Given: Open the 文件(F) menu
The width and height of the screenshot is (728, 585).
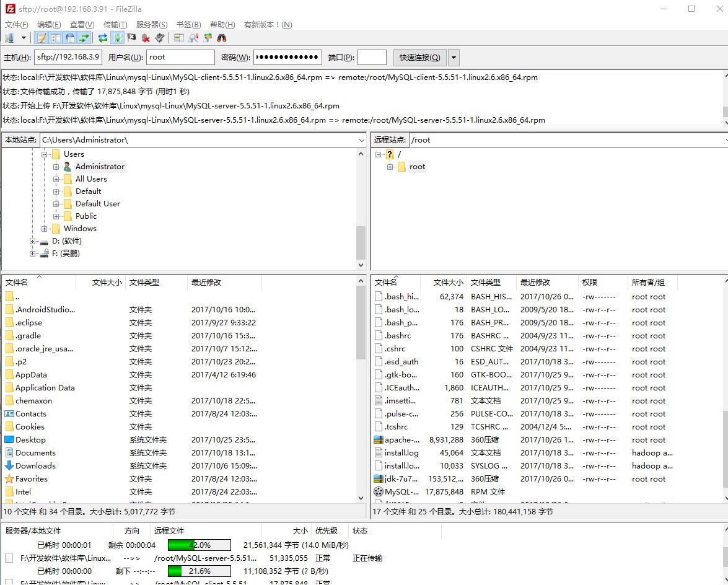Looking at the screenshot, I should [x=16, y=25].
